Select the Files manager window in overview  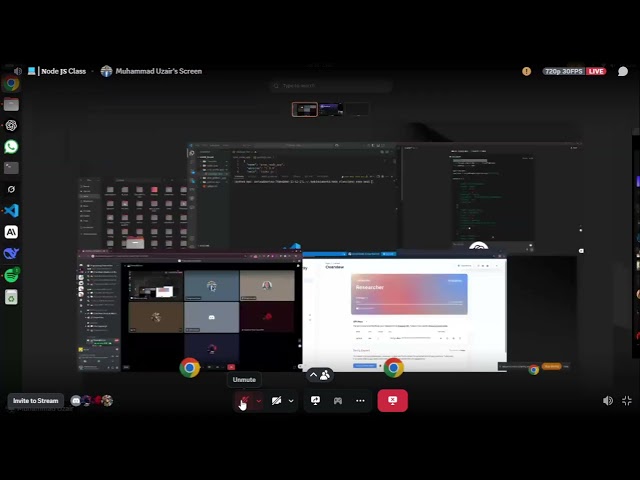133,213
